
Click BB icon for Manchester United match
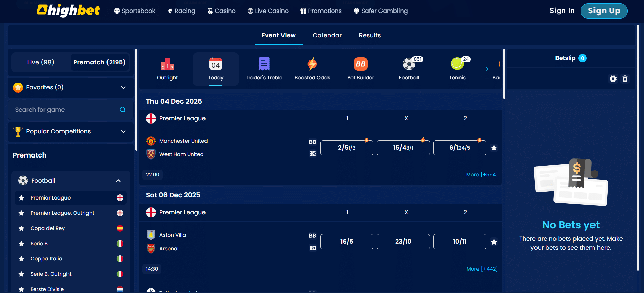click(313, 142)
